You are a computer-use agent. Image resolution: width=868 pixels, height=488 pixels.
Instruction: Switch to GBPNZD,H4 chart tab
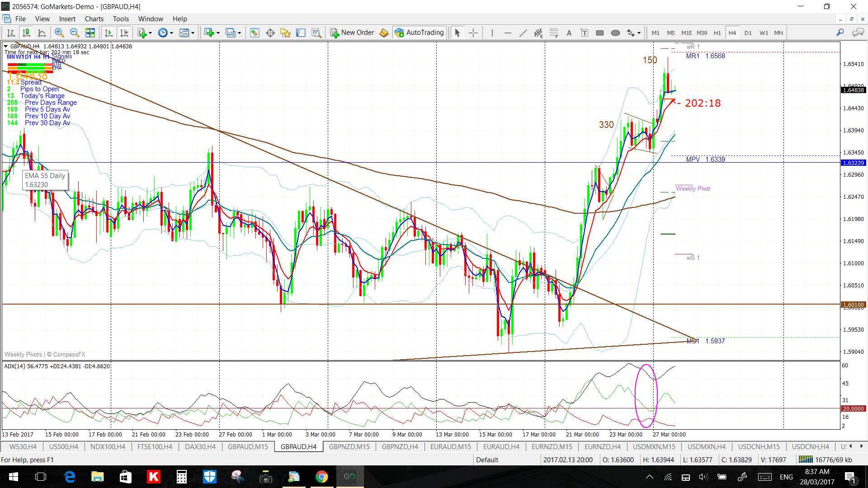tap(400, 446)
